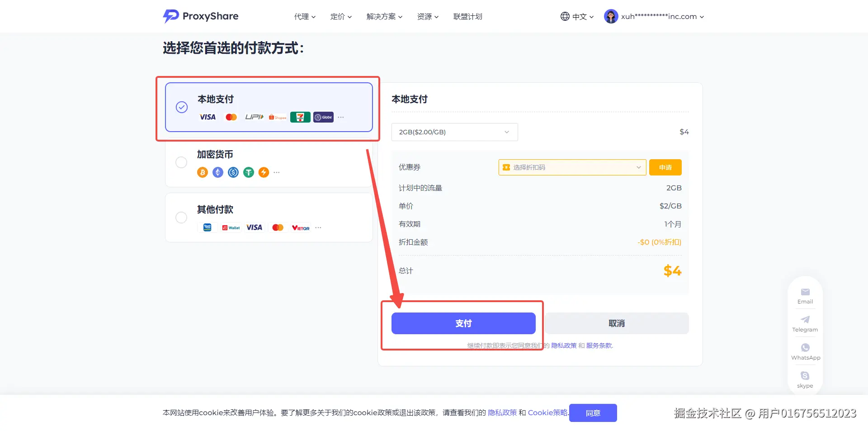Click the Visa logo under 本地支付
The height and width of the screenshot is (431, 868).
(x=208, y=117)
